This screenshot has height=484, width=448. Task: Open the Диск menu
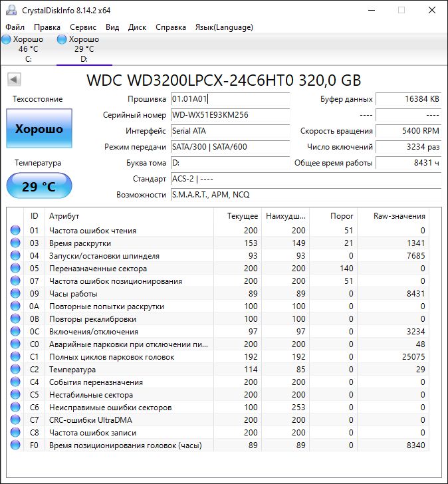click(x=137, y=27)
